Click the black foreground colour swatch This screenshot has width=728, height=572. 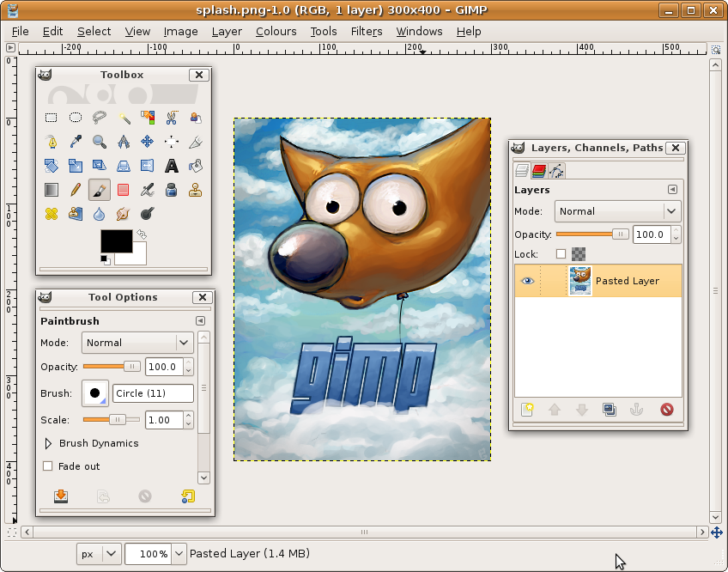tap(116, 241)
